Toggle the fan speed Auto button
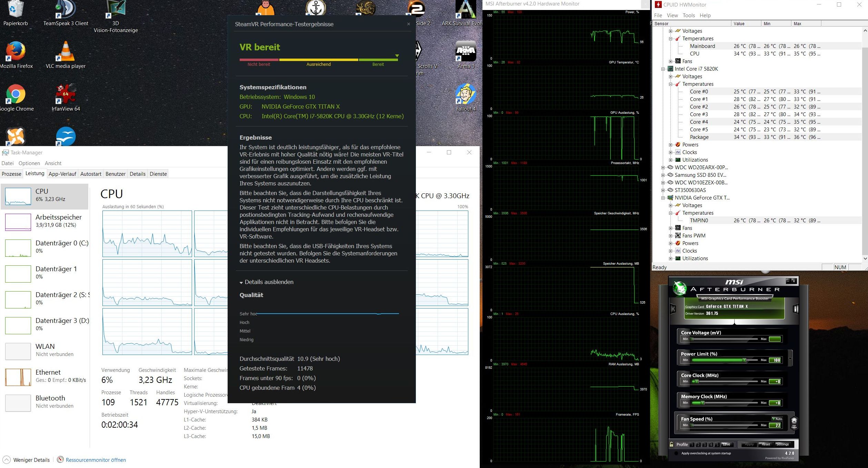 (x=778, y=419)
